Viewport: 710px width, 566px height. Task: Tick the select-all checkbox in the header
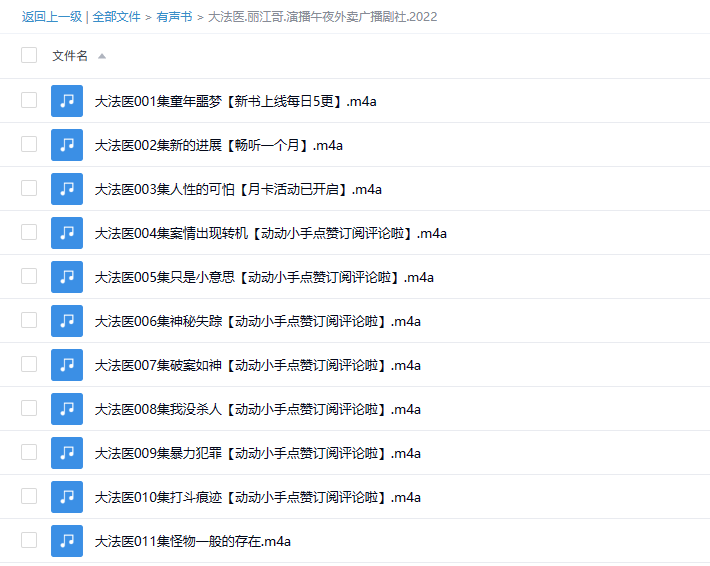point(29,56)
